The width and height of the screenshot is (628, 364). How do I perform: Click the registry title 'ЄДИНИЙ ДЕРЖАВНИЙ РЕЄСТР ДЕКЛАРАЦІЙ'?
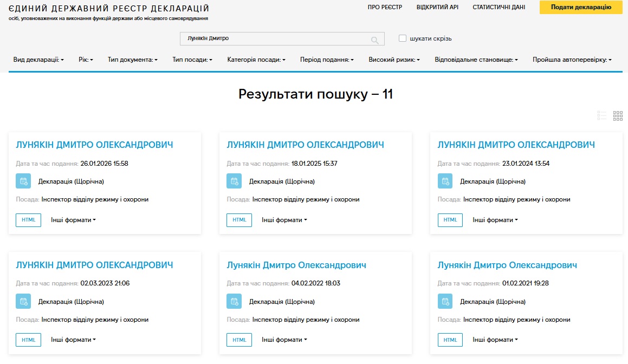[109, 9]
